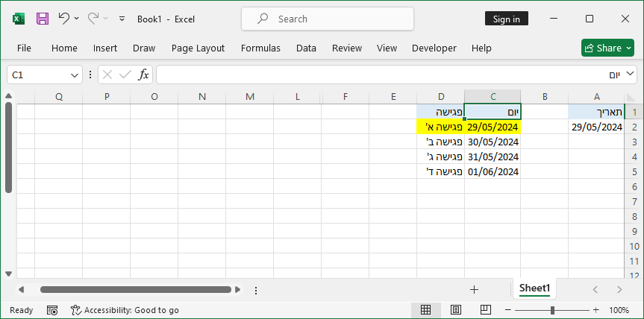Open the Formulas ribbon tab

coord(260,48)
